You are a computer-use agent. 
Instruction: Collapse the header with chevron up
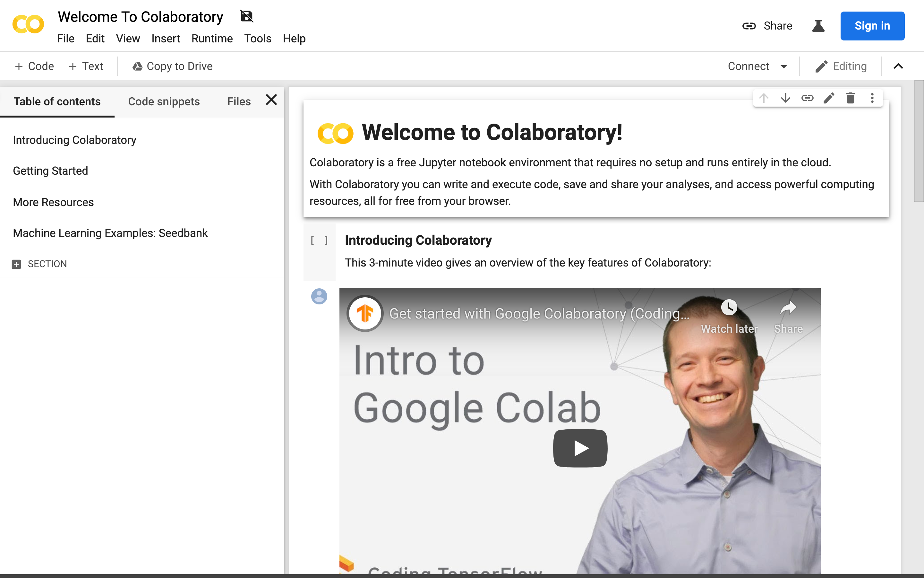coord(898,66)
